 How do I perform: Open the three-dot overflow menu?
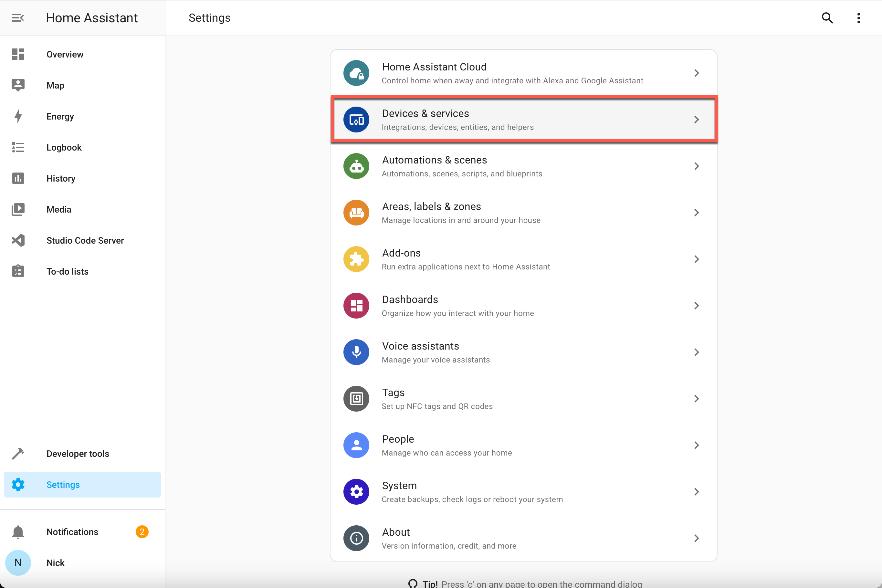[858, 18]
